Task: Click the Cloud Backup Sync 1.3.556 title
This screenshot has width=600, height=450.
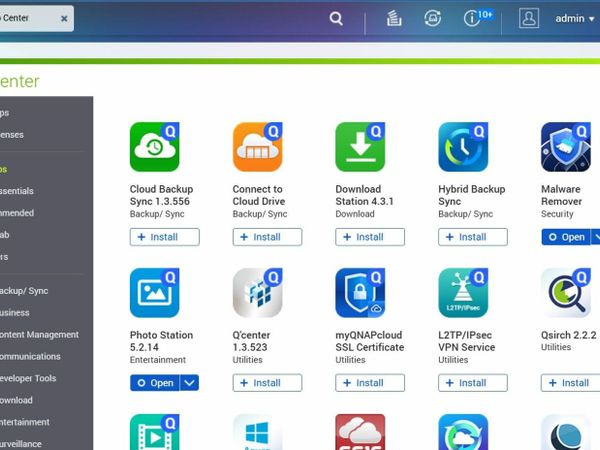Action: (161, 195)
